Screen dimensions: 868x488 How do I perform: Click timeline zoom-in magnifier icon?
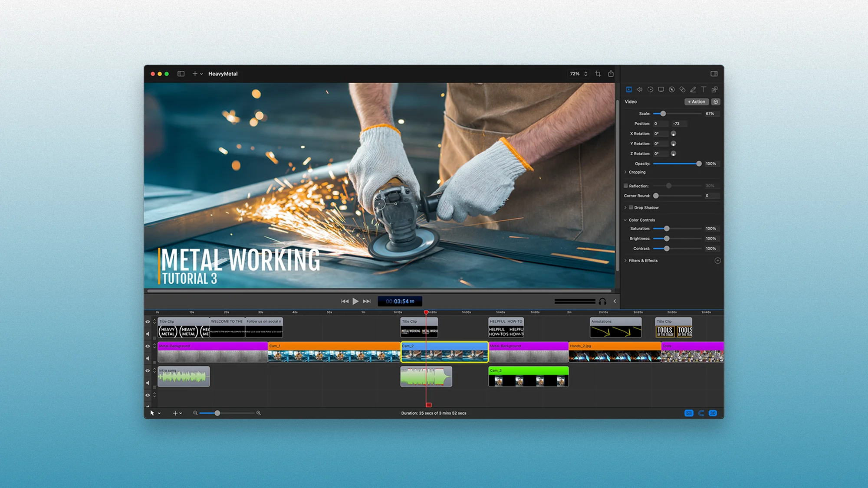click(259, 413)
